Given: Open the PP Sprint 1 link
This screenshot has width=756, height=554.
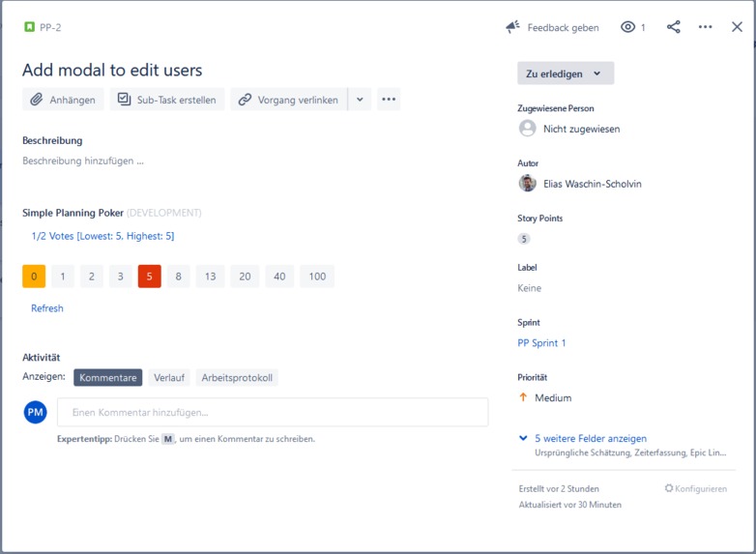Looking at the screenshot, I should 541,343.
